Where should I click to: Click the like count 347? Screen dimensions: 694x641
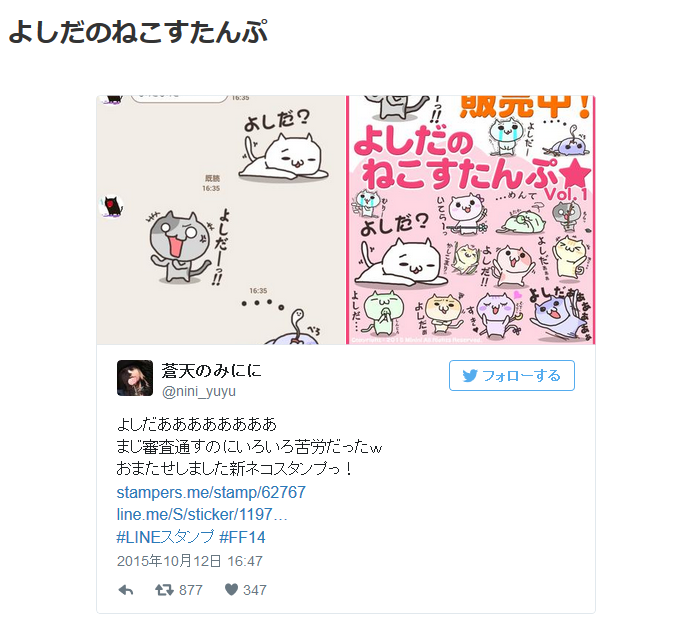[254, 590]
